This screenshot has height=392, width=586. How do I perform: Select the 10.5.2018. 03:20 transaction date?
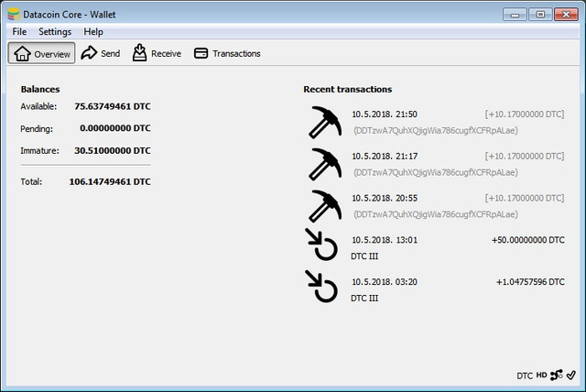pos(385,282)
